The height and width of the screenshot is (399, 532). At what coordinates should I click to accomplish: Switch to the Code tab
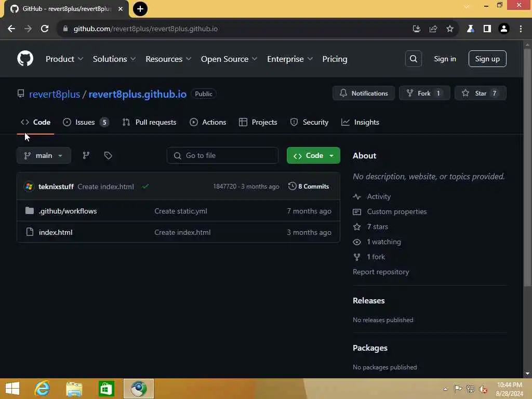click(36, 122)
